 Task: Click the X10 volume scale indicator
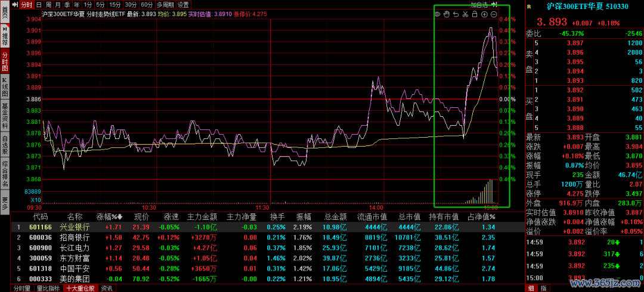point(36,200)
